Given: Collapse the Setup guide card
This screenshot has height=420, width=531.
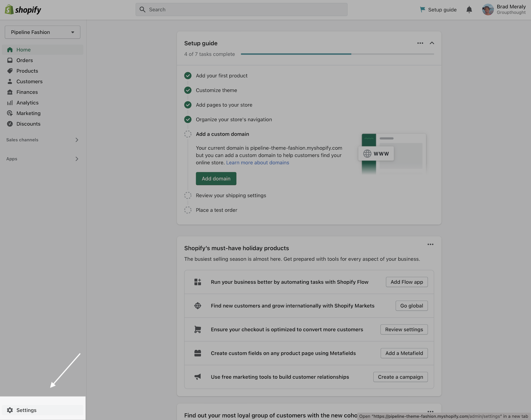Looking at the screenshot, I should point(432,43).
